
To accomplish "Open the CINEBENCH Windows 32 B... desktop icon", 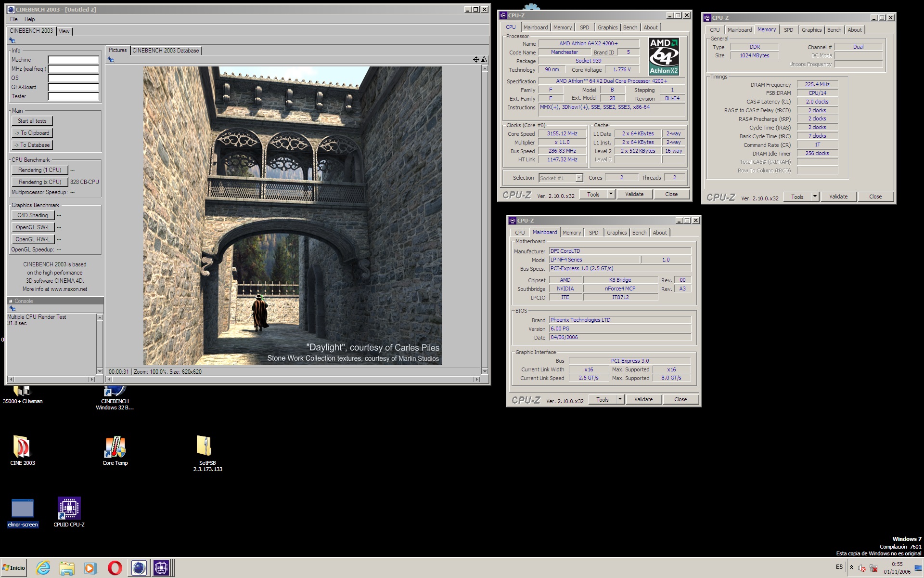I will click(115, 398).
